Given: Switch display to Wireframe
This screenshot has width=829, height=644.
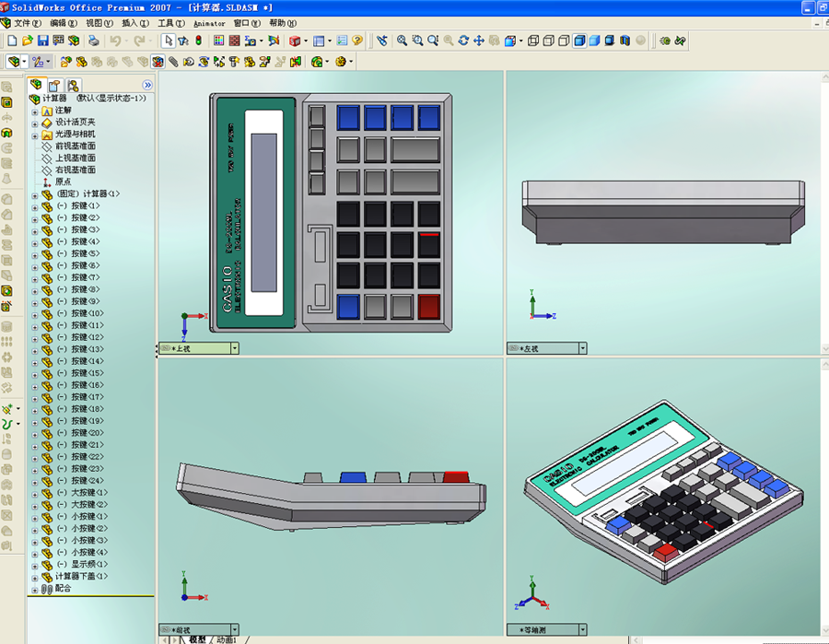Looking at the screenshot, I should pyautogui.click(x=533, y=41).
